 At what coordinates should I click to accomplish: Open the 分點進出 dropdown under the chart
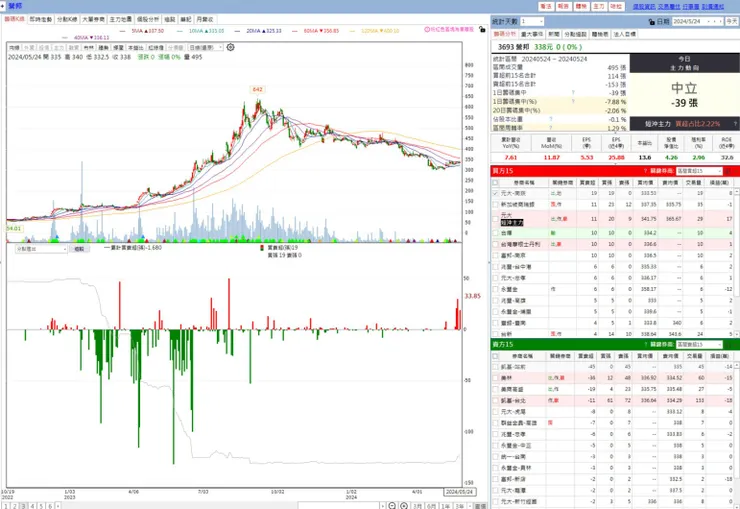pyautogui.click(x=41, y=249)
